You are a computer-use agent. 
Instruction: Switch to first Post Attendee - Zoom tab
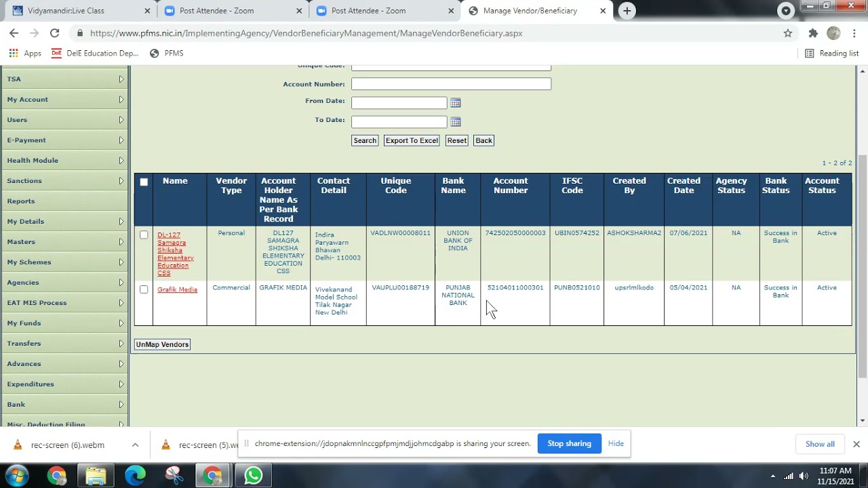tap(233, 11)
